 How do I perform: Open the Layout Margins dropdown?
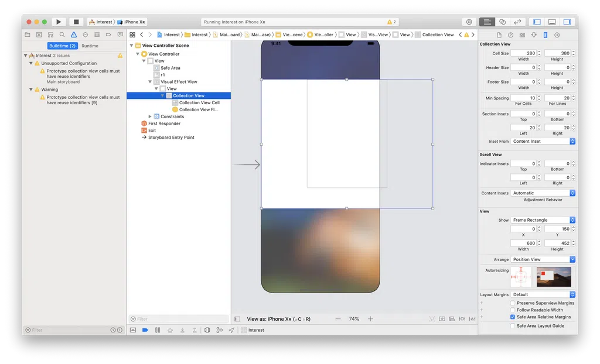[x=543, y=294]
